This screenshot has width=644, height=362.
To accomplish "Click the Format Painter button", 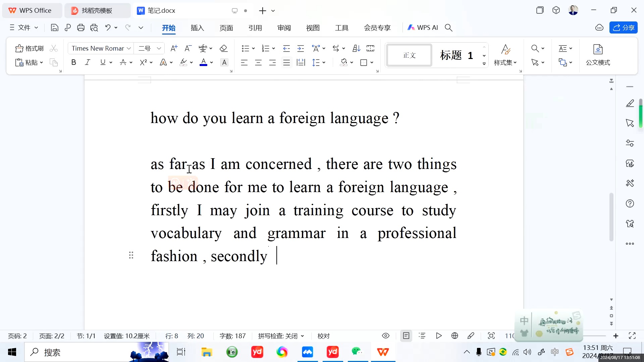I will click(x=30, y=49).
